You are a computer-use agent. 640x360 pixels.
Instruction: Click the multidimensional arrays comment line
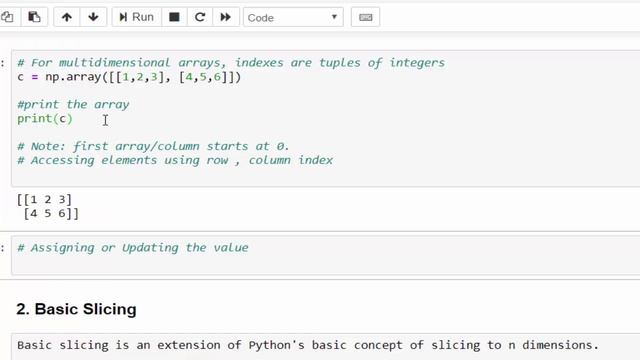231,62
